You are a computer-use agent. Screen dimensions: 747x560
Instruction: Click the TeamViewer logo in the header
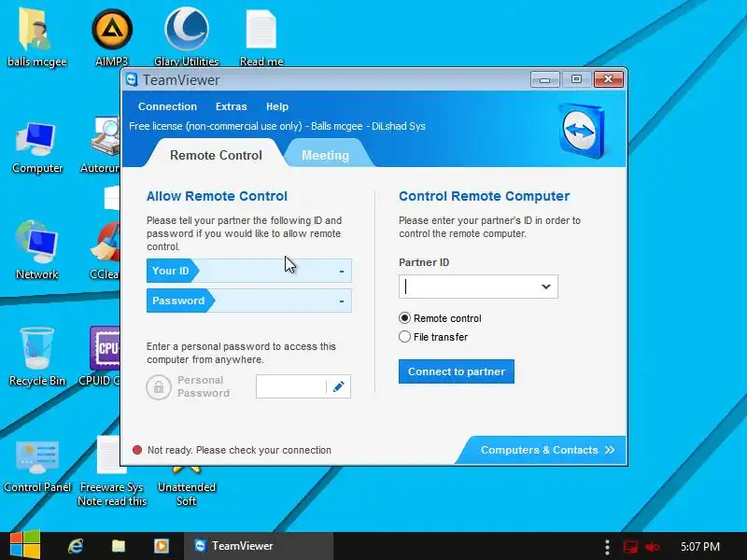click(x=582, y=131)
